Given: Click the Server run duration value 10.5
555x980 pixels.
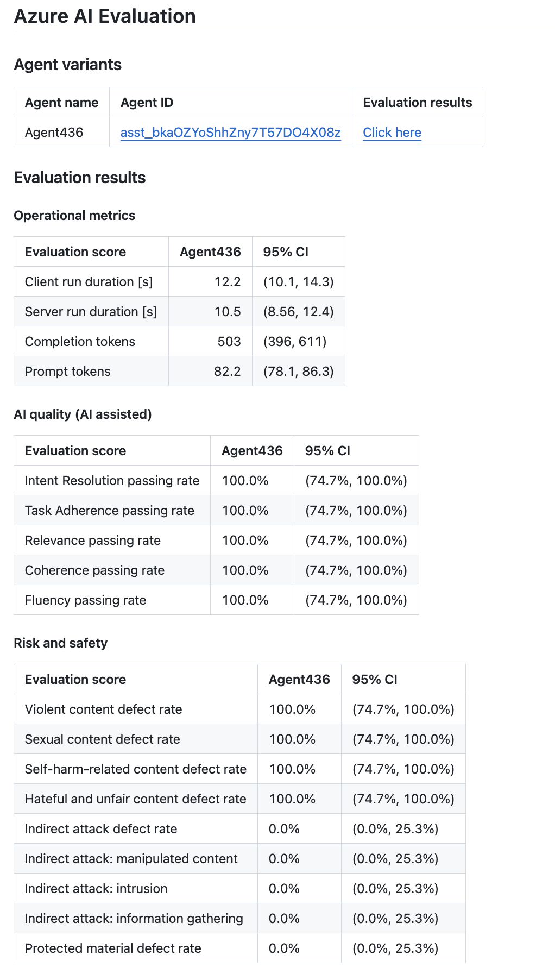Looking at the screenshot, I should (228, 312).
